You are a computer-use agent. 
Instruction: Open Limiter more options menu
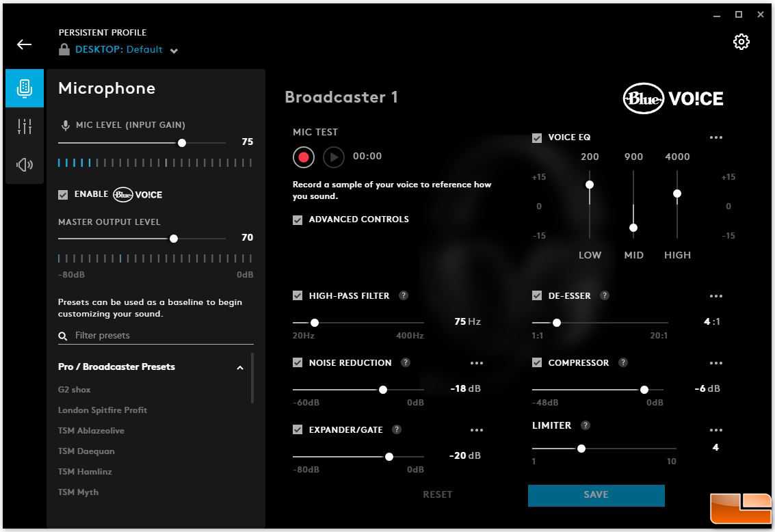(716, 430)
